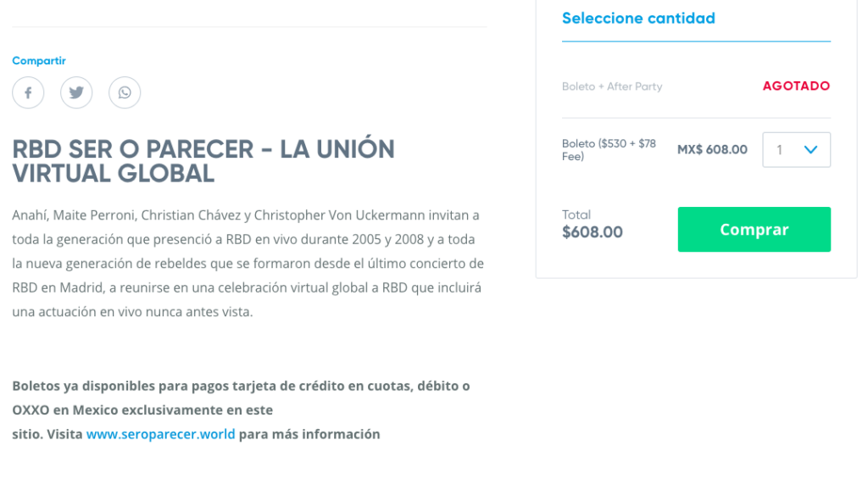Viewport: 868px width, 479px height.
Task: Select the Boleto + After Party ticket row
Action: tap(612, 86)
